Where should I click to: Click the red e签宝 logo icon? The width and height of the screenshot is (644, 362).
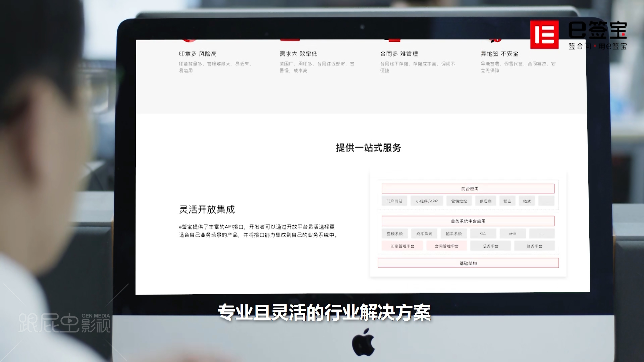coord(544,35)
